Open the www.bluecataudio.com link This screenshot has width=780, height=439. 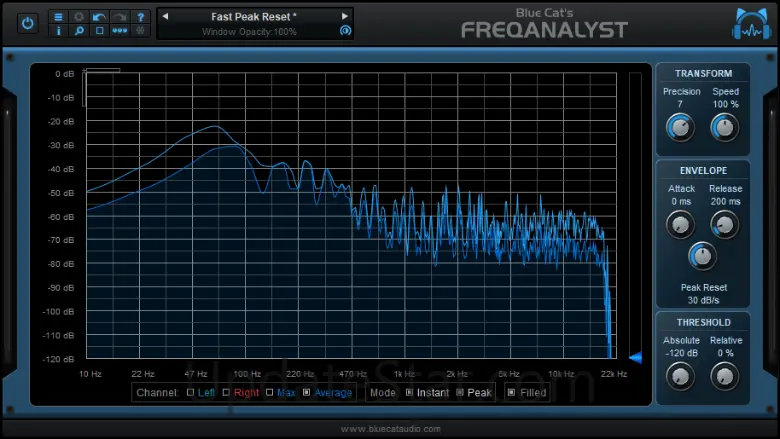click(390, 429)
